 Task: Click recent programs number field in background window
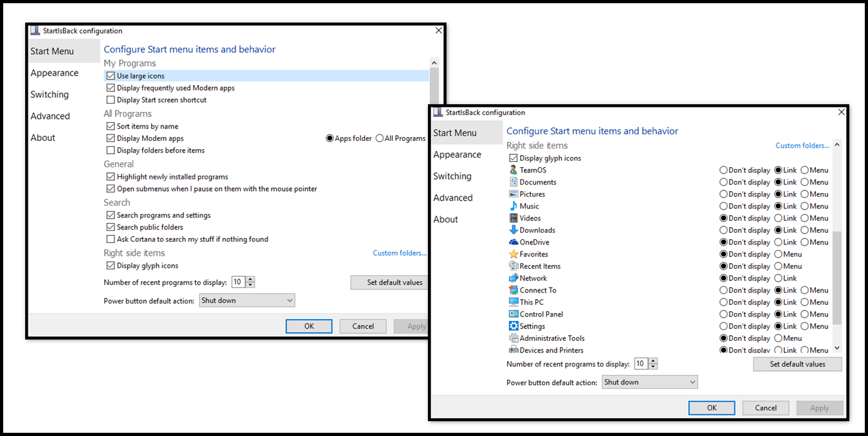pos(239,282)
